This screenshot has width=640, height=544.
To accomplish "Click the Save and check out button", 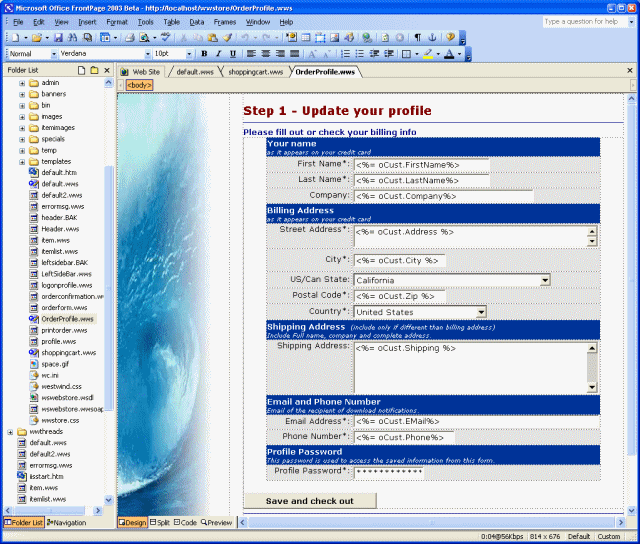I will click(x=309, y=501).
